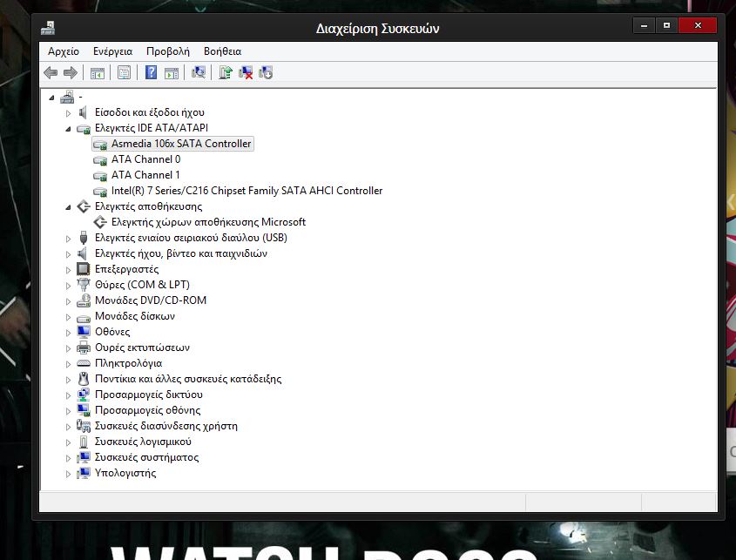The image size is (736, 560).
Task: Click the disc drive icon beside Μονάδες DVD/CD-ROM
Action: pos(84,300)
